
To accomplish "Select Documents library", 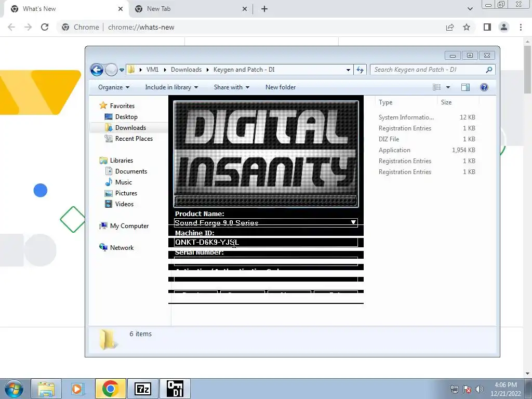I will (131, 171).
